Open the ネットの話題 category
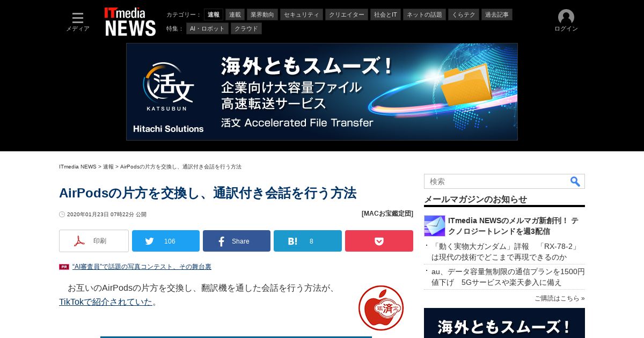 tap(425, 14)
